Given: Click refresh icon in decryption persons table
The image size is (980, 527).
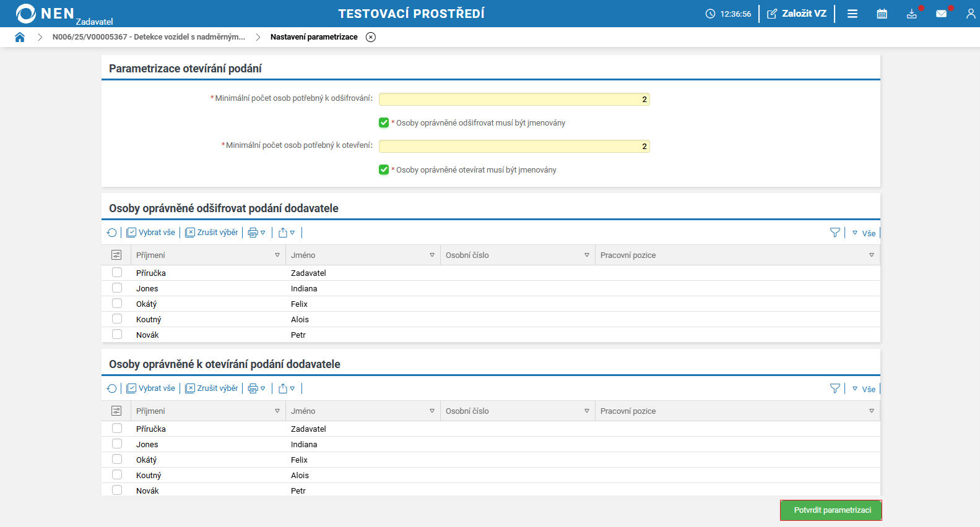Looking at the screenshot, I should (x=112, y=233).
